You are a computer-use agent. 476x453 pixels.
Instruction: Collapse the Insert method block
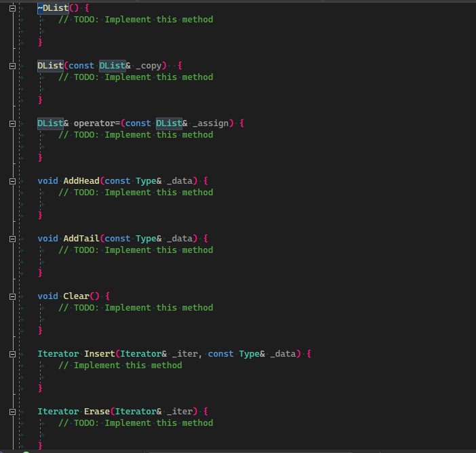pos(12,354)
